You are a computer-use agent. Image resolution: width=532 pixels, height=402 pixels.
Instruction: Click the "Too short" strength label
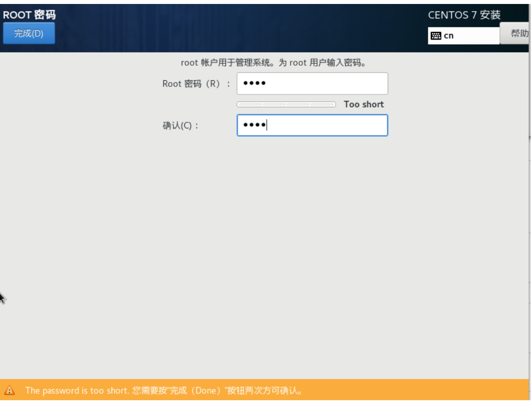point(364,105)
